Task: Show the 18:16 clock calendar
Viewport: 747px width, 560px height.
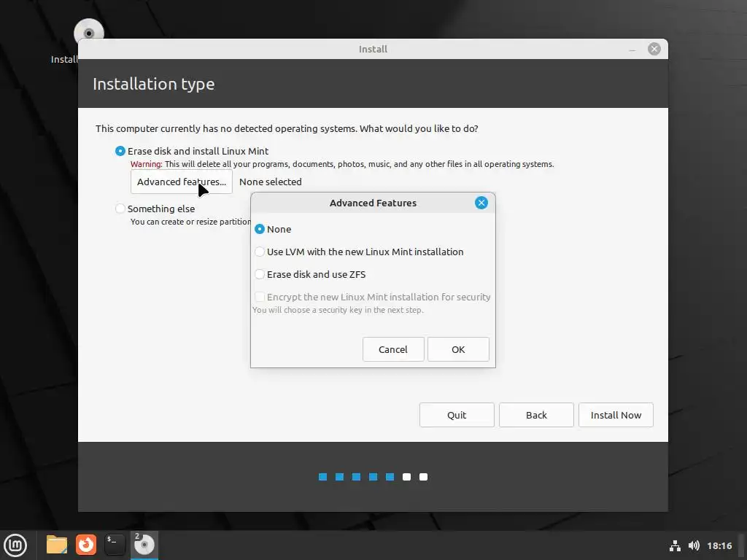Action: click(x=719, y=545)
